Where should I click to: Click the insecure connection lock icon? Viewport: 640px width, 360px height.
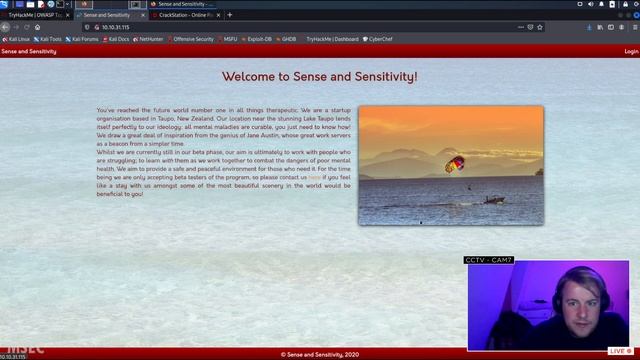coord(97,27)
